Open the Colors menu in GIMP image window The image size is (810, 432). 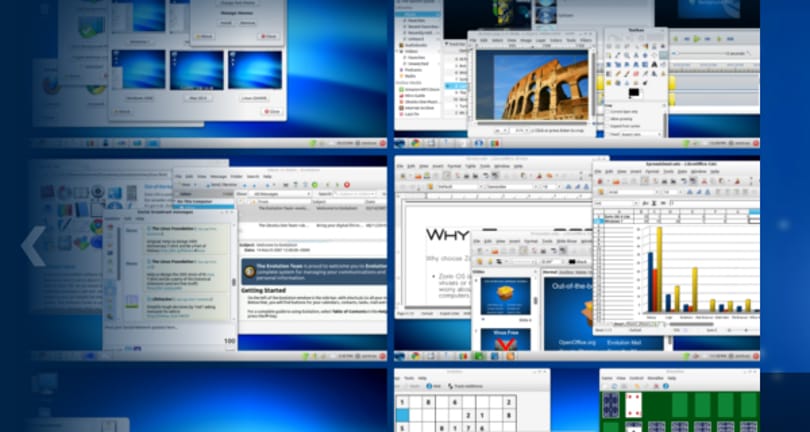(x=555, y=40)
